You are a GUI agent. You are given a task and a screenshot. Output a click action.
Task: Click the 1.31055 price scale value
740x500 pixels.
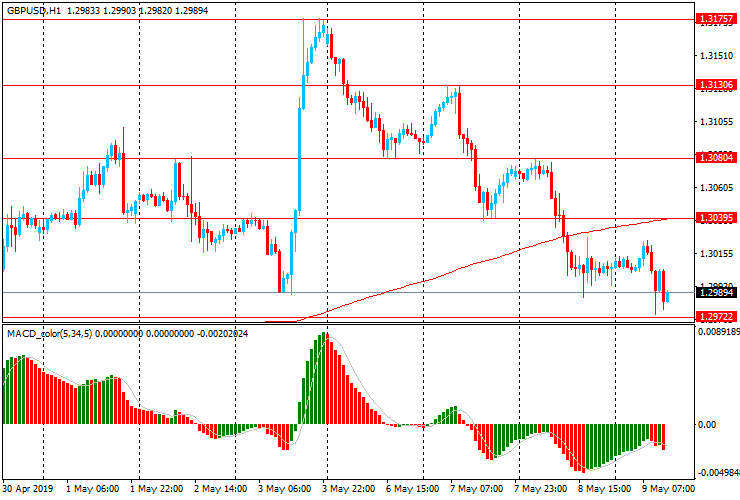click(716, 122)
